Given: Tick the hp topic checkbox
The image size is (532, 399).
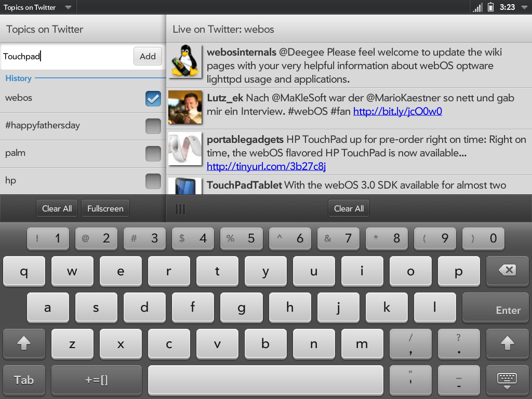Looking at the screenshot, I should point(153,181).
